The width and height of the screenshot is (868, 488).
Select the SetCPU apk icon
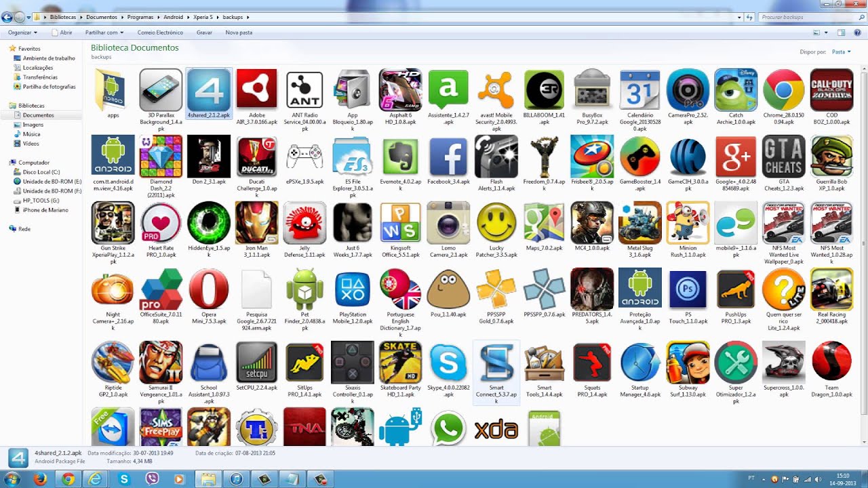click(257, 362)
